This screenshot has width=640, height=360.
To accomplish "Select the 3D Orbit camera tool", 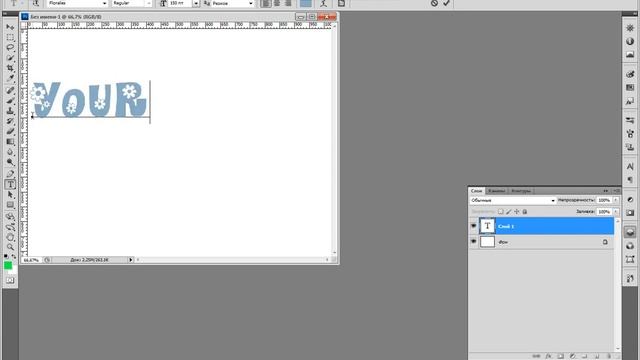I will click(x=10, y=227).
